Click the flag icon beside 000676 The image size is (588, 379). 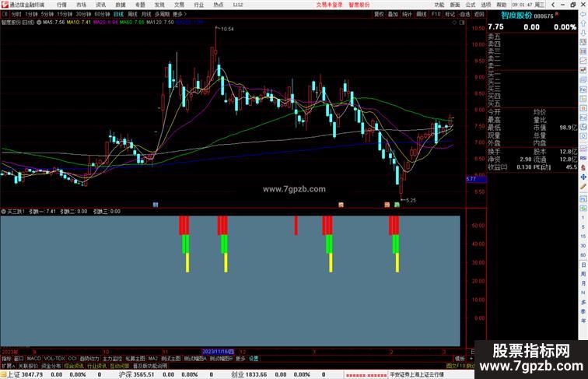[557, 15]
